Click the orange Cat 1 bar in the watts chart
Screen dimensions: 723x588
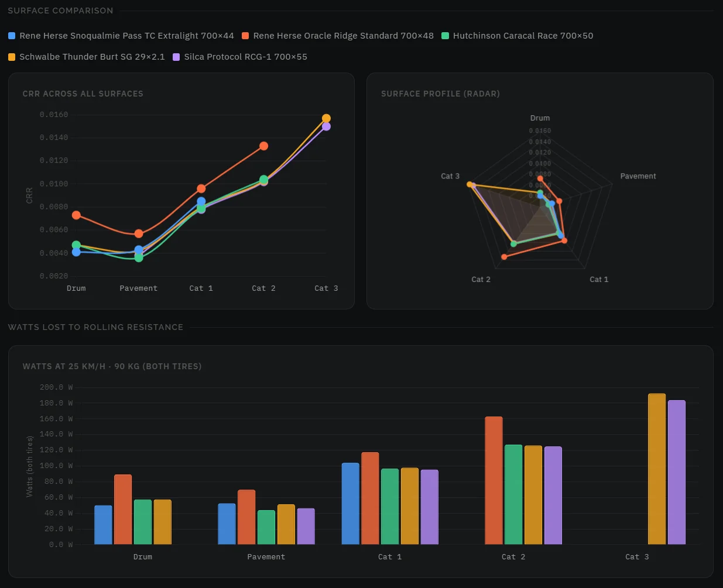[371, 498]
